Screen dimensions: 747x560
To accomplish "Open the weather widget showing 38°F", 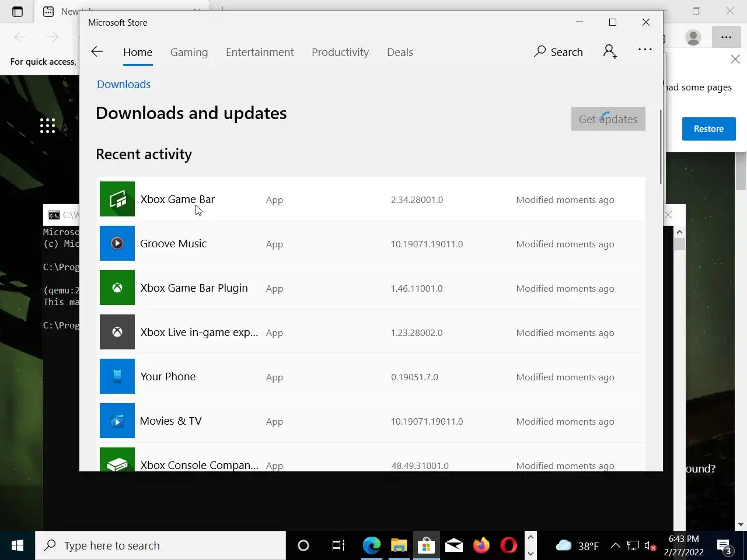I will (x=577, y=545).
